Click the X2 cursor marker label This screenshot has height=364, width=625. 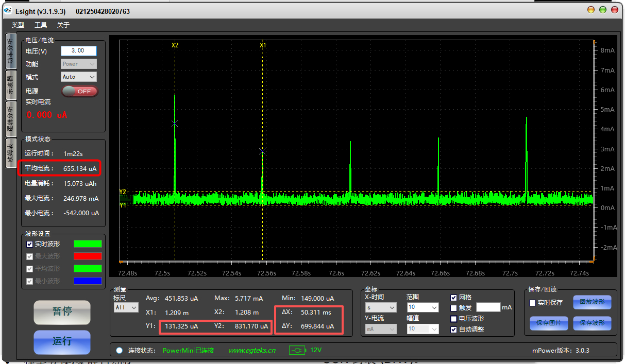tap(175, 45)
